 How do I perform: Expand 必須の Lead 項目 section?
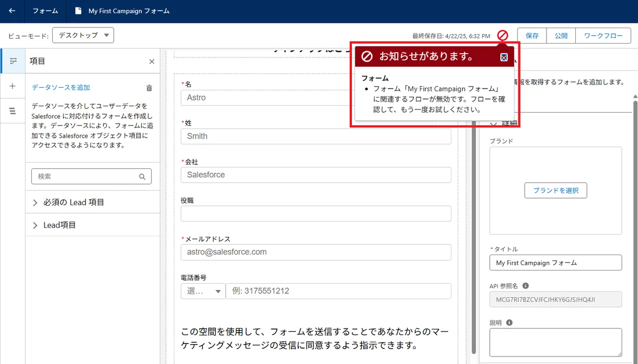click(x=93, y=202)
